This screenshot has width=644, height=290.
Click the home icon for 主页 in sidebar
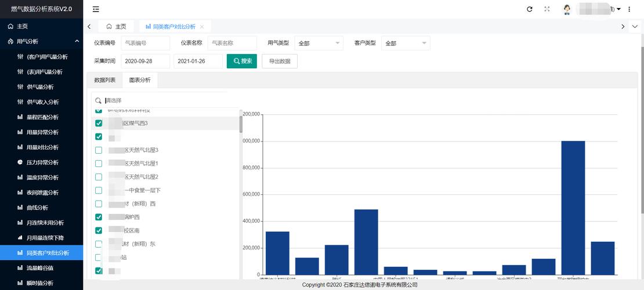click(10, 26)
